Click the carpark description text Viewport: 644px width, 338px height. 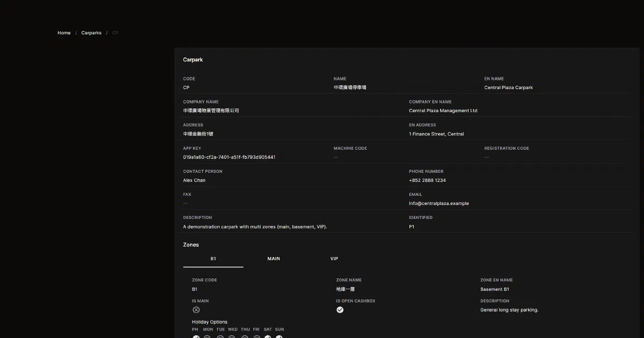coord(255,226)
